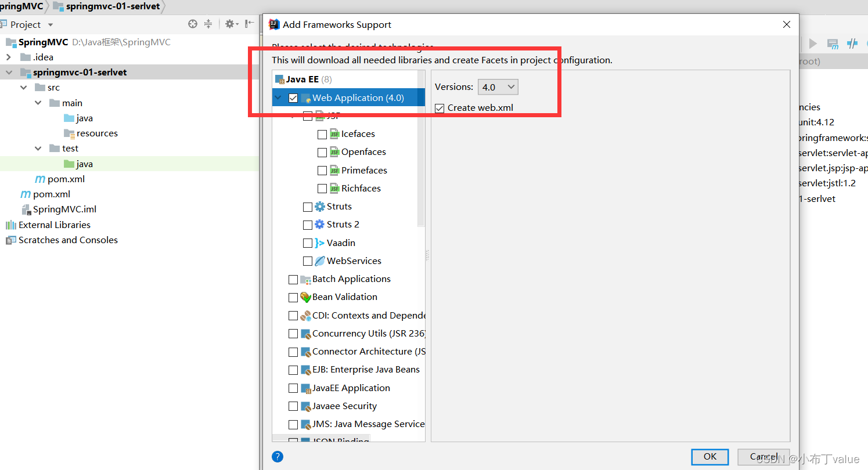Select SpringMVC project root node
This screenshot has height=470, width=868.
click(37, 42)
